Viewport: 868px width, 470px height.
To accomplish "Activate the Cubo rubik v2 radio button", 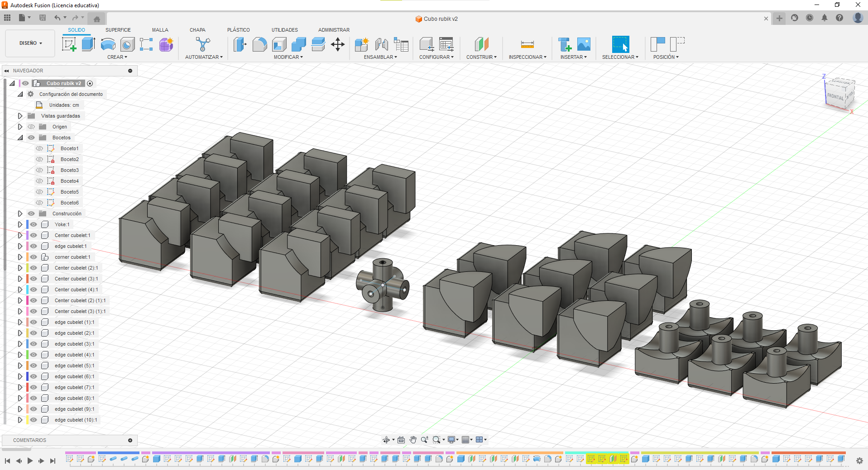I will click(90, 83).
